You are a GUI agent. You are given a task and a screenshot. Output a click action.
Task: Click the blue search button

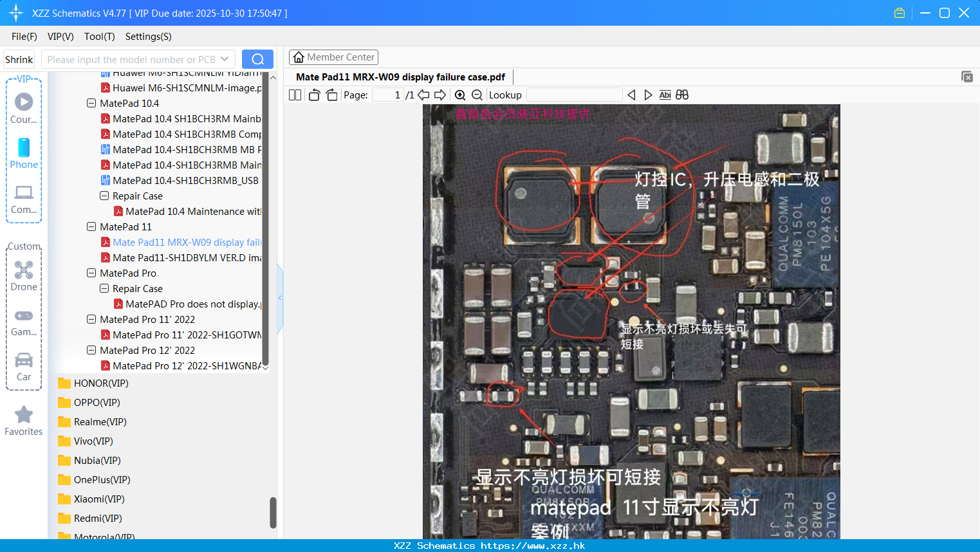click(x=257, y=59)
